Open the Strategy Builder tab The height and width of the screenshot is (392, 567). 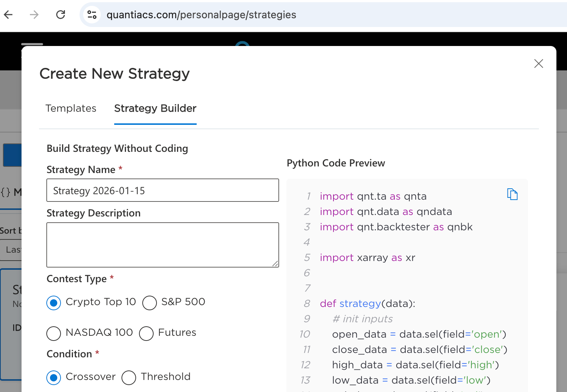(x=155, y=108)
